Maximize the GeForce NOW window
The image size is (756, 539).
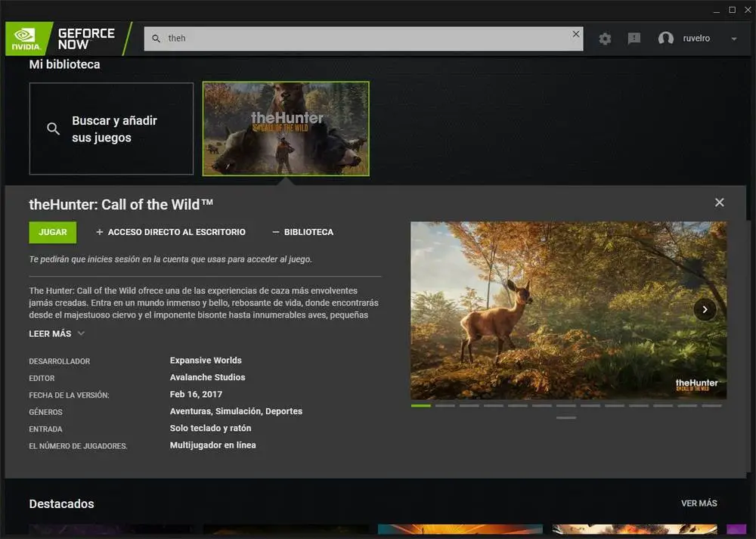pyautogui.click(x=733, y=10)
